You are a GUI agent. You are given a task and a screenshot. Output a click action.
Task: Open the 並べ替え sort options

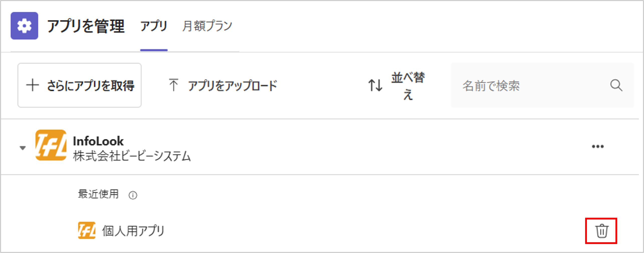click(408, 86)
